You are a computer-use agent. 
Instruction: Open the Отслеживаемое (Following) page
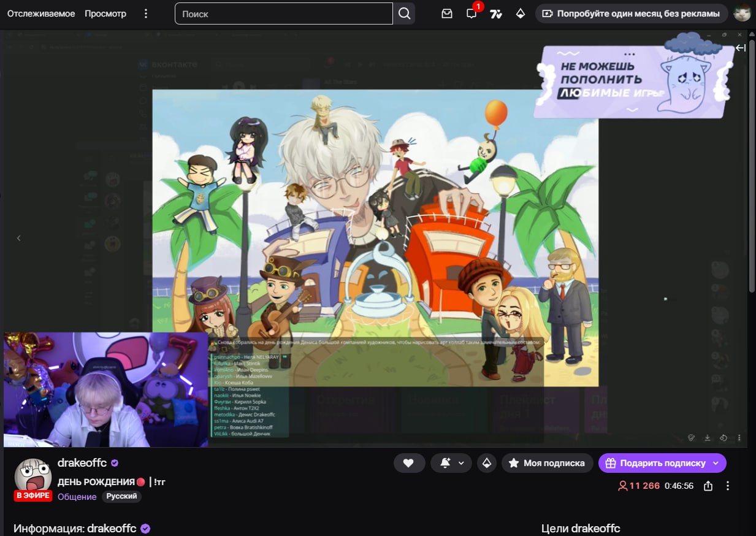coord(41,13)
